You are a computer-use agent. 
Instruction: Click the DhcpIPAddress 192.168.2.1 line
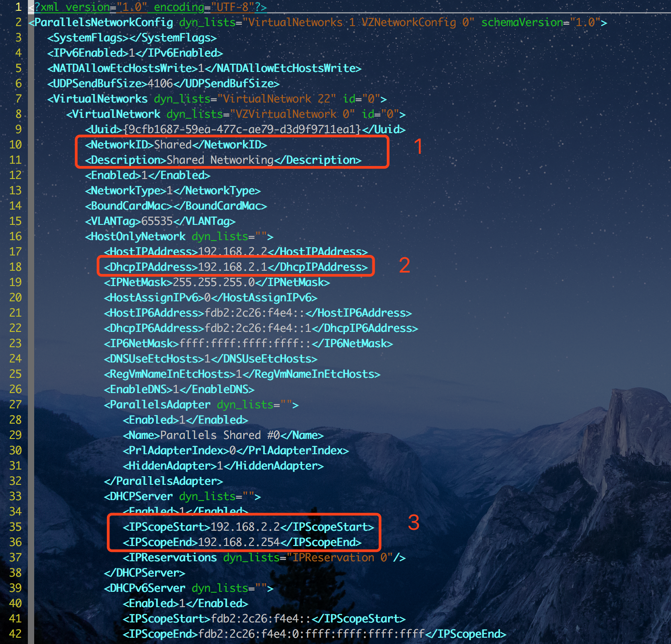coord(236,267)
